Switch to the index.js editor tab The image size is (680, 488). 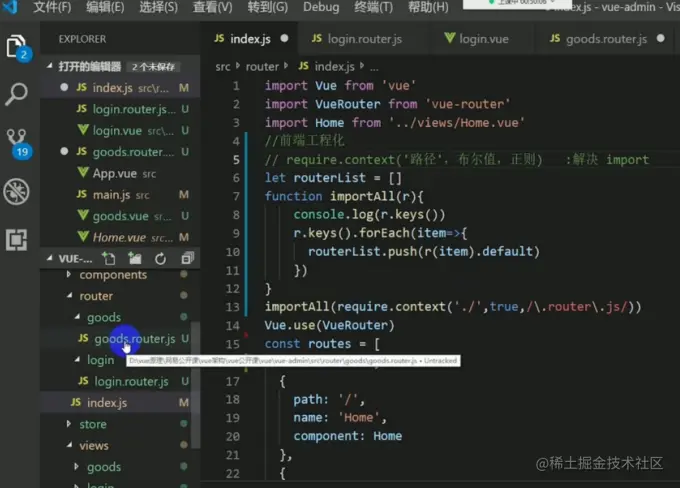click(250, 39)
